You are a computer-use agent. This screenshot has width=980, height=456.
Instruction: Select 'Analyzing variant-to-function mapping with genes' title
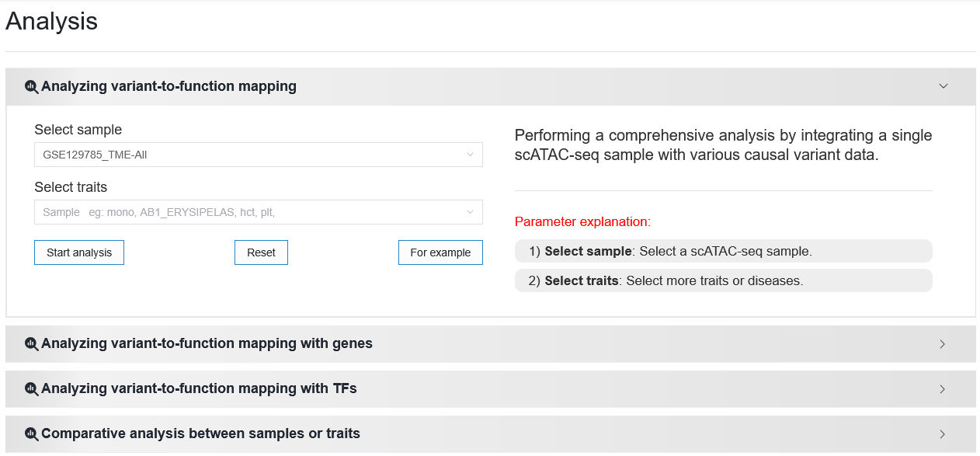click(207, 343)
